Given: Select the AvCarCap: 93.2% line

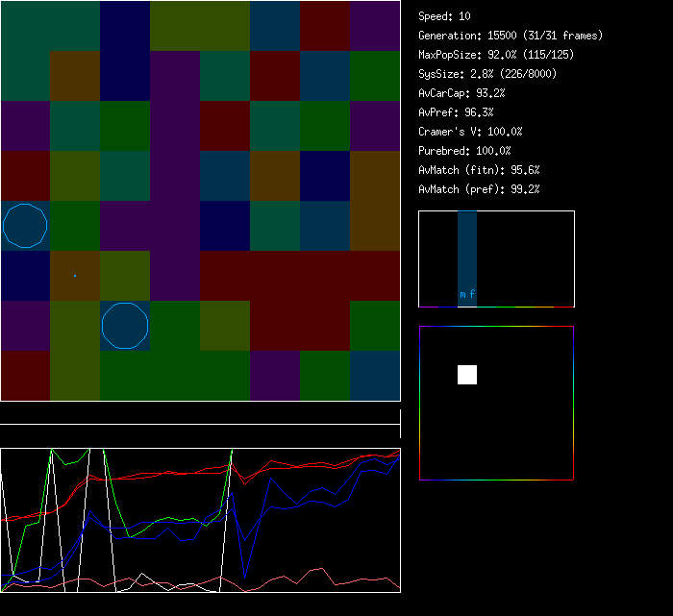Looking at the screenshot, I should click(462, 93).
